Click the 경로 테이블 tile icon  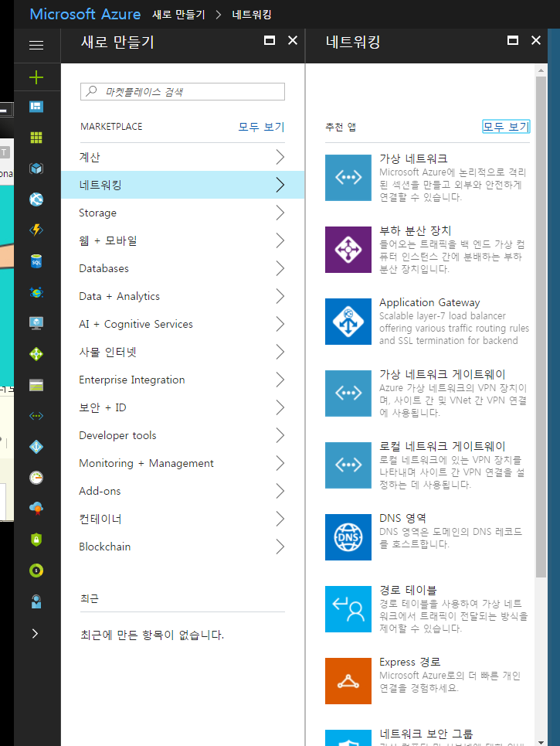(348, 608)
